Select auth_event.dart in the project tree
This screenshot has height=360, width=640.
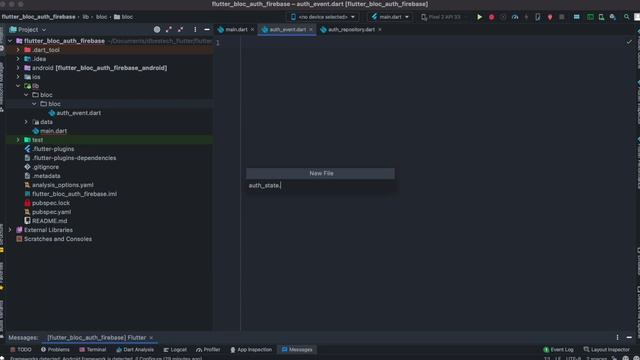point(75,113)
